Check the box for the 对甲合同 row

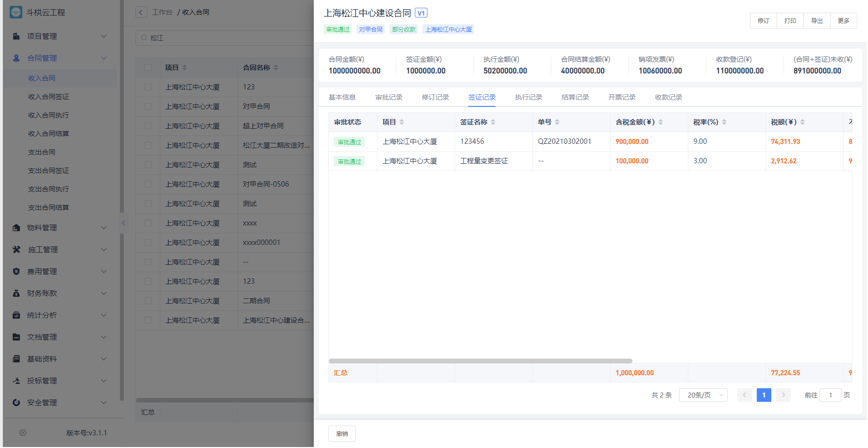[x=148, y=106]
